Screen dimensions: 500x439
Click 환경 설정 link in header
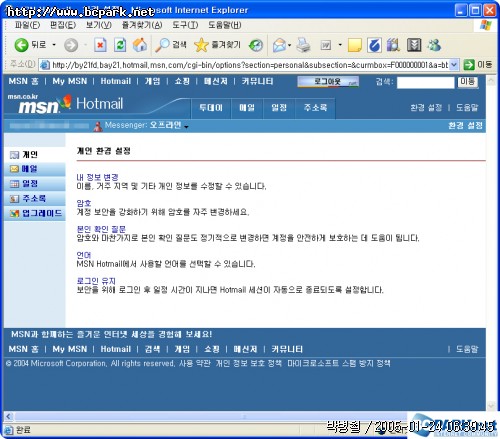tap(426, 108)
